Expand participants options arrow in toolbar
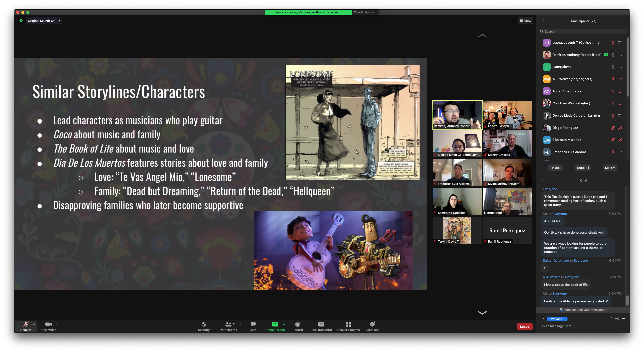The width and height of the screenshot is (644, 352). click(239, 324)
